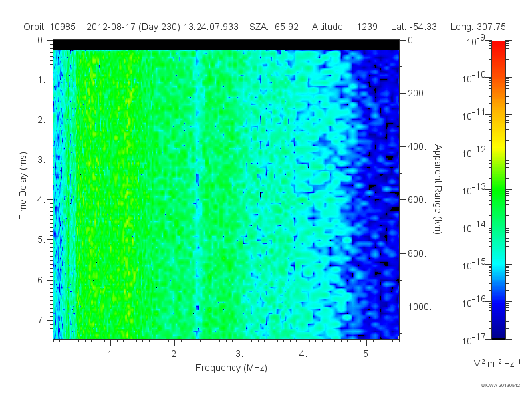532x399 pixels.
Task: Click the '6.' tick label on time delay axis
Action: [x=41, y=280]
